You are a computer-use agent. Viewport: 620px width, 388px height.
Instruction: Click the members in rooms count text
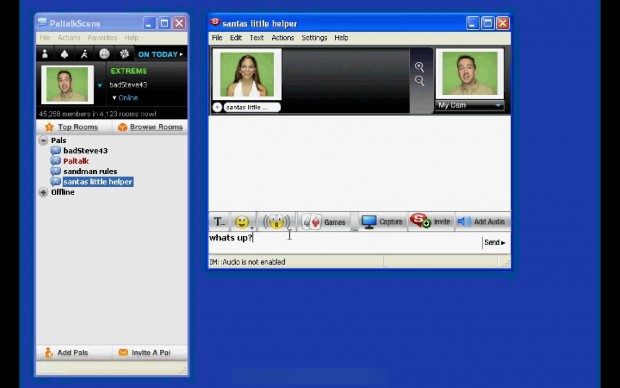[97, 114]
